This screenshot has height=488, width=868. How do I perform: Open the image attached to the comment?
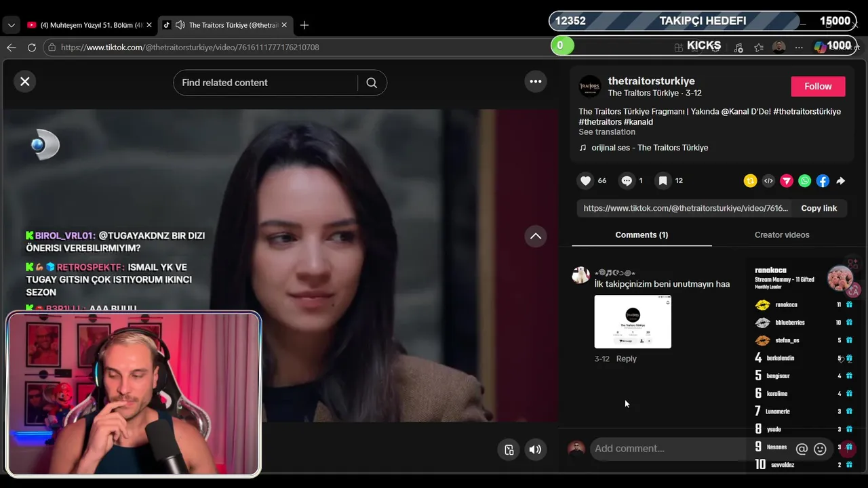pyautogui.click(x=633, y=322)
